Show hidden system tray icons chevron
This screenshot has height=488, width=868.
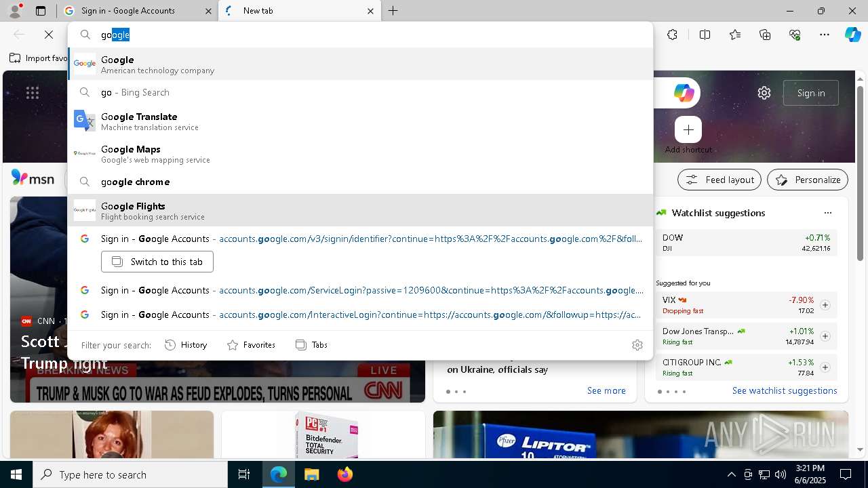pyautogui.click(x=731, y=474)
